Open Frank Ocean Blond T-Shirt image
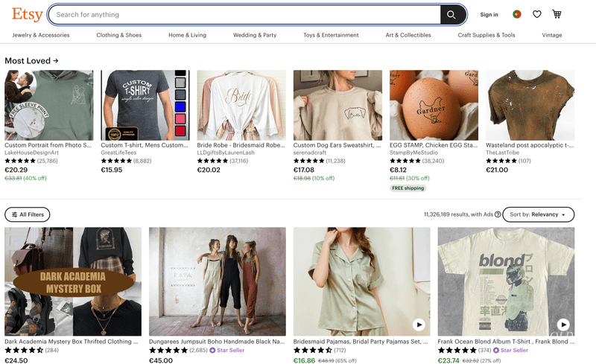 coord(507,281)
